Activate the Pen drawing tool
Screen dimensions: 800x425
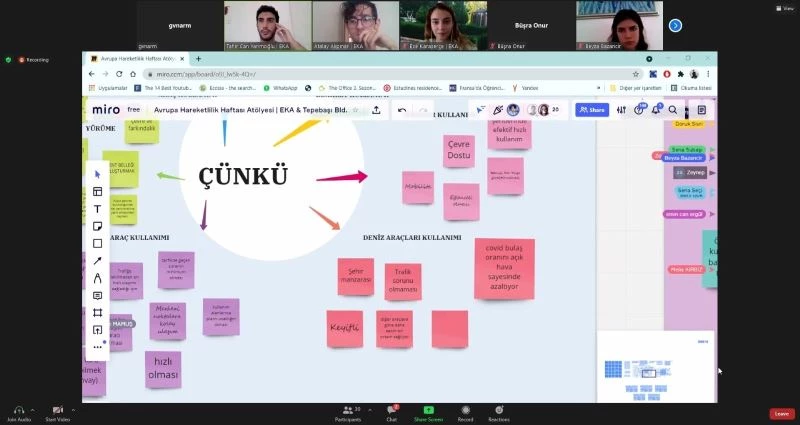tap(97, 278)
